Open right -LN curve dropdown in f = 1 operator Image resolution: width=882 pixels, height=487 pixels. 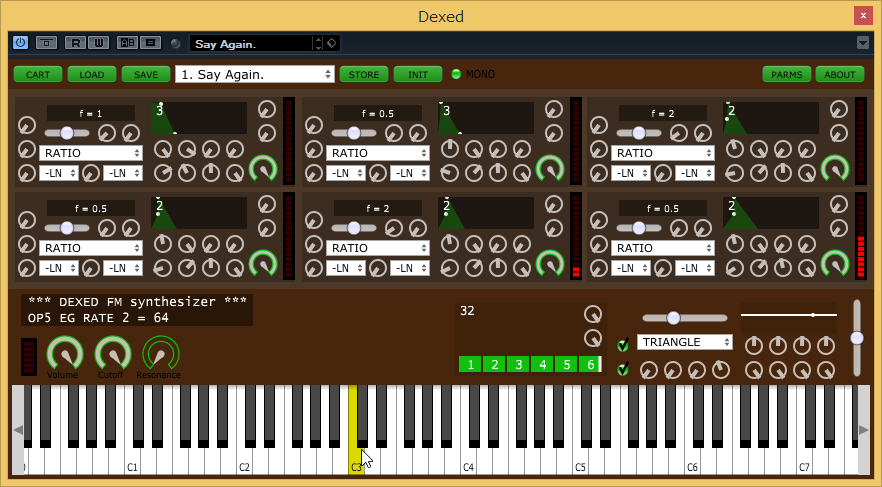click(123, 173)
